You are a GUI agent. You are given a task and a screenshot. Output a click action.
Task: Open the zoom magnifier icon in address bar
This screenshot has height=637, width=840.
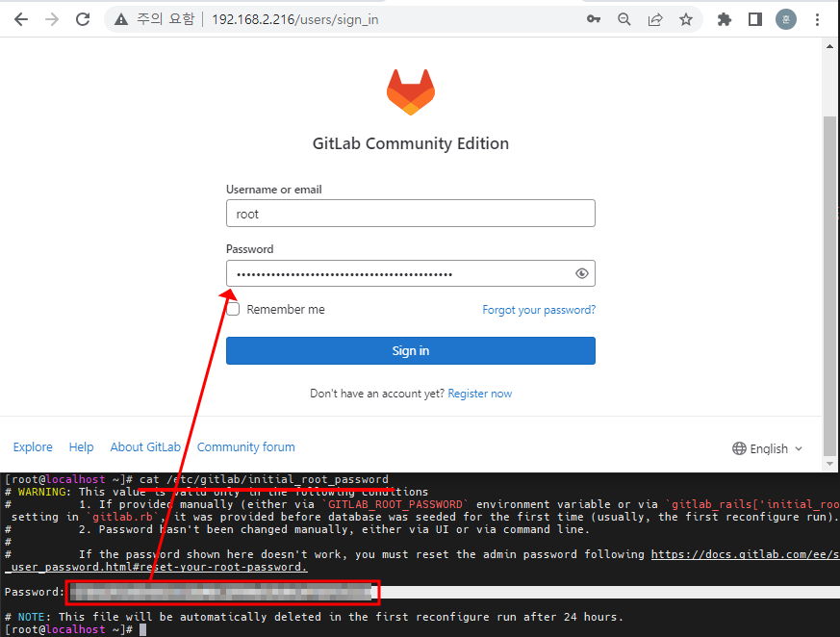(x=624, y=20)
